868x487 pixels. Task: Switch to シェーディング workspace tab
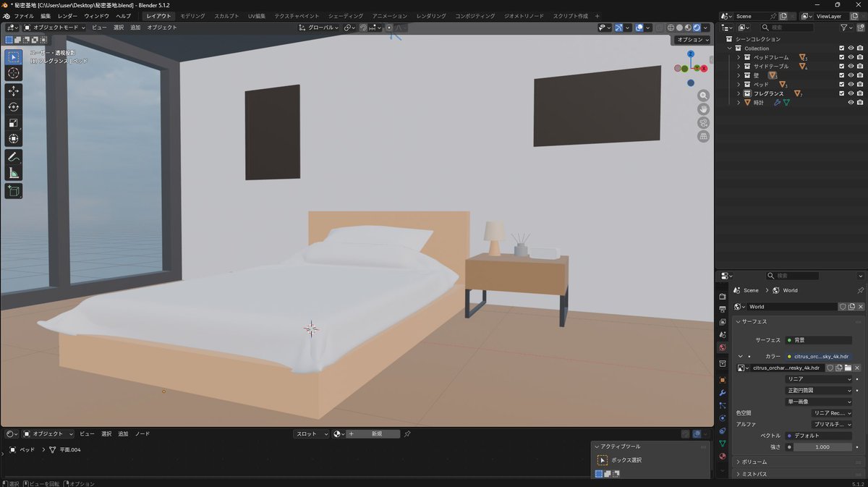pyautogui.click(x=345, y=16)
